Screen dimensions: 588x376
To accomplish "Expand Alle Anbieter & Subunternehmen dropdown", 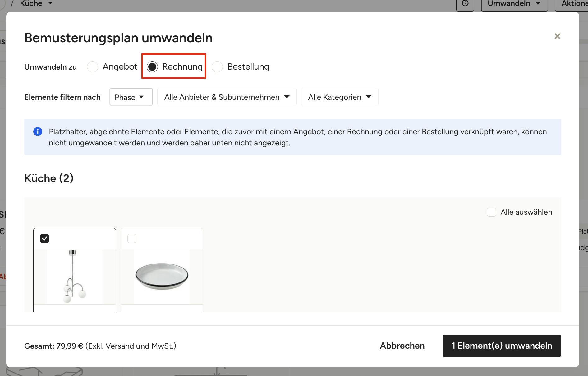I will coord(227,97).
